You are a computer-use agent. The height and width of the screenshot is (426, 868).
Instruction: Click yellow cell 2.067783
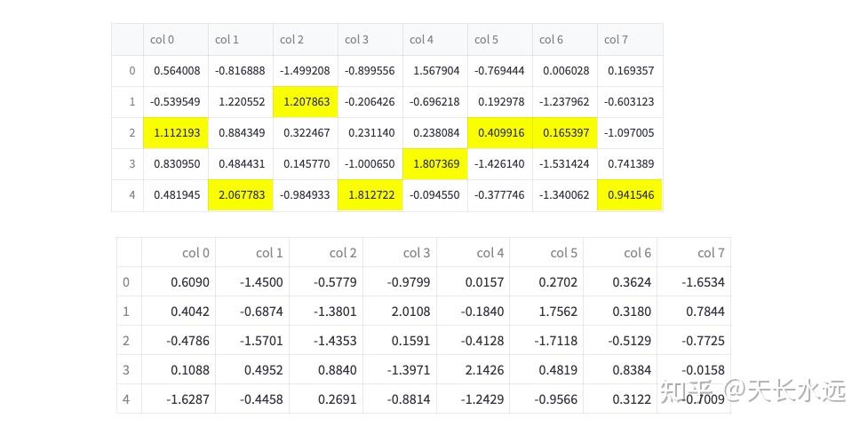point(241,195)
